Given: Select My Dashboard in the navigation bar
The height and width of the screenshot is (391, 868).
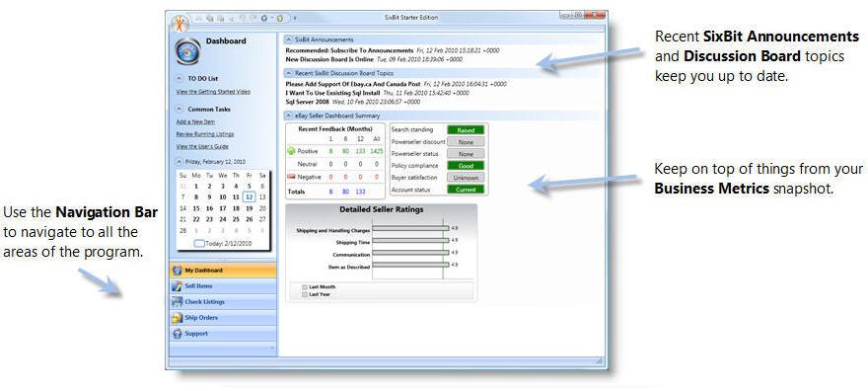Looking at the screenshot, I should (x=223, y=271).
